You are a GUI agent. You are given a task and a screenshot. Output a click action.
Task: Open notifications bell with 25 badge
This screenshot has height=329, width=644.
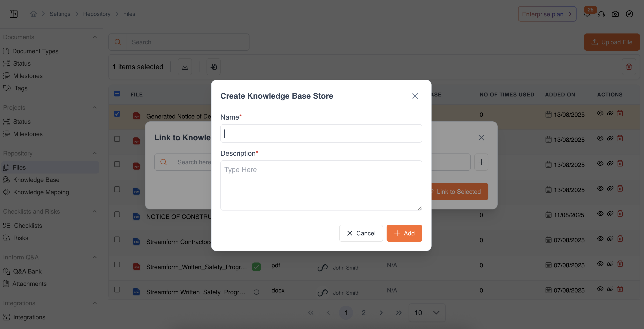587,14
